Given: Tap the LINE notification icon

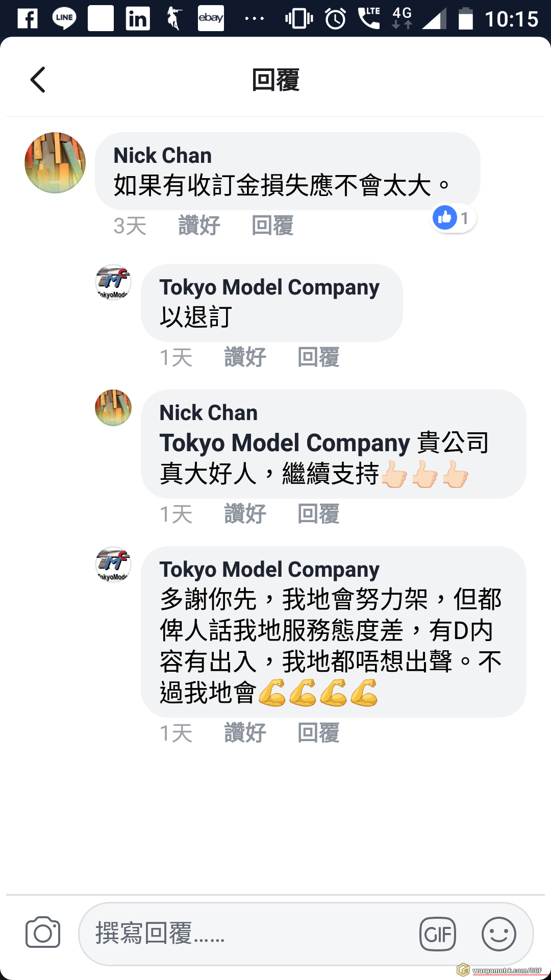Looking at the screenshot, I should pyautogui.click(x=64, y=19).
